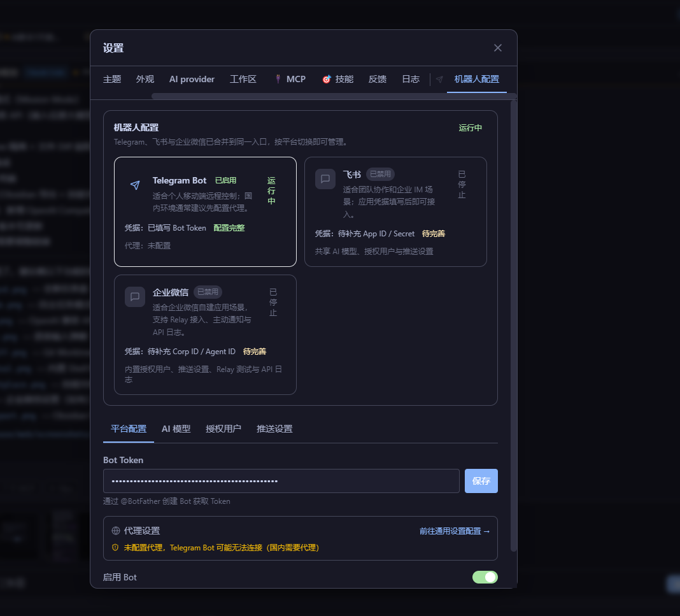Follow the 前往通用设置配置 link

coord(455,531)
